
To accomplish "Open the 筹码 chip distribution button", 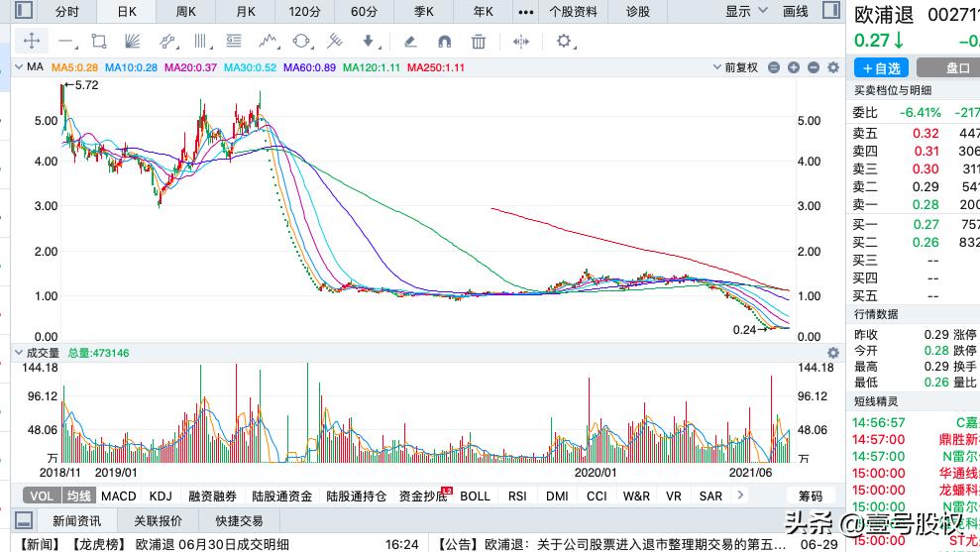I will [811, 496].
